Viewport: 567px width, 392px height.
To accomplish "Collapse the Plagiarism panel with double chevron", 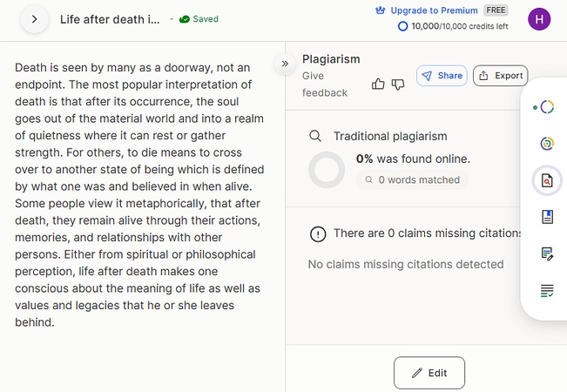I will tap(284, 64).
